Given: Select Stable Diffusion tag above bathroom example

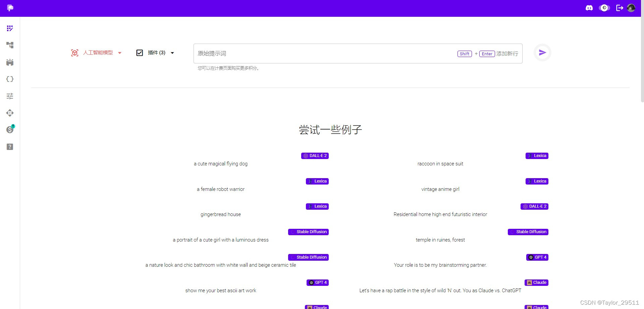Looking at the screenshot, I should (x=308, y=257).
